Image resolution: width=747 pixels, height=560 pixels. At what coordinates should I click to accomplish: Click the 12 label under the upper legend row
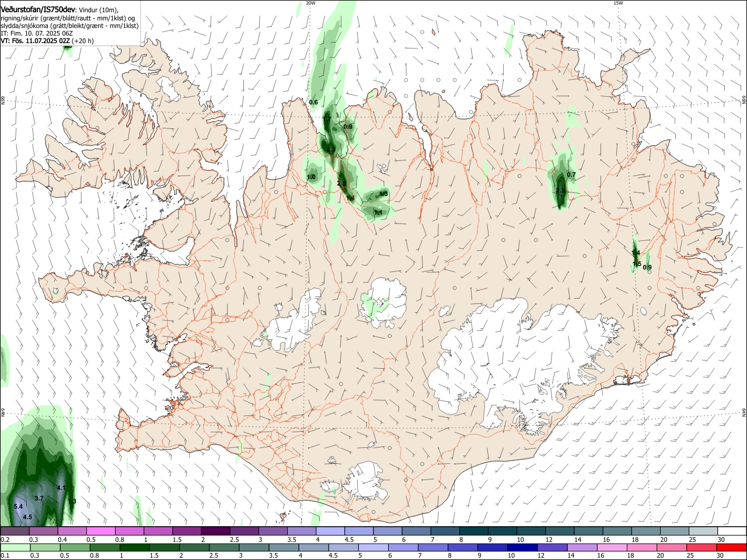pyautogui.click(x=549, y=540)
